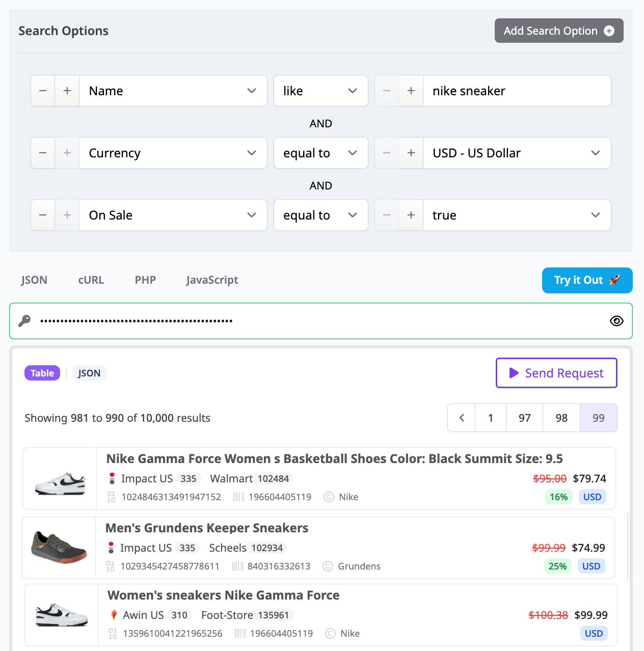Open the On Sale field dropdown
This screenshot has width=644, height=651.
[x=173, y=215]
